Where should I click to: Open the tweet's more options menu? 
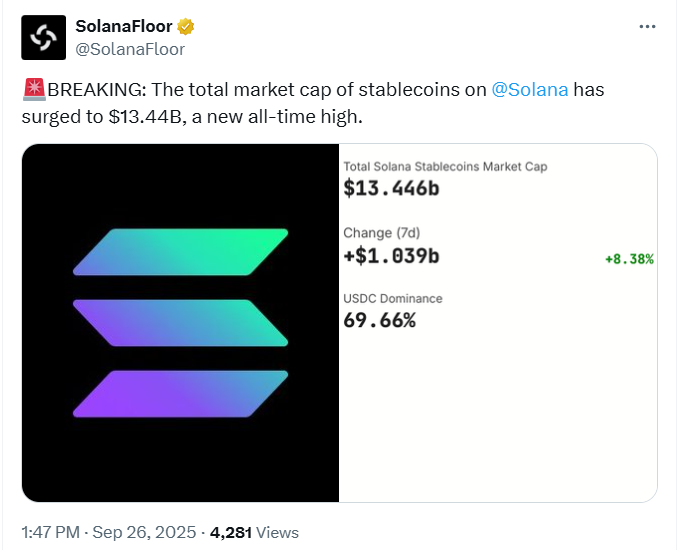[647, 26]
